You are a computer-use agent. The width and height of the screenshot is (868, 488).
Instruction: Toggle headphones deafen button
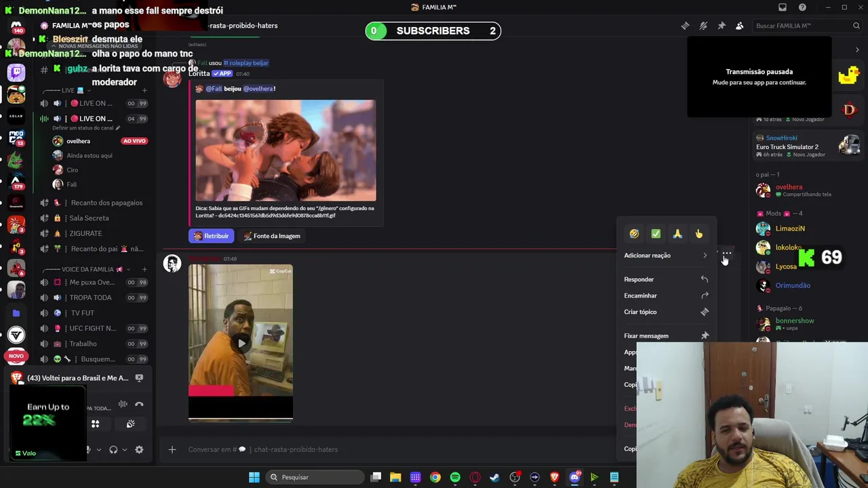[x=113, y=449]
